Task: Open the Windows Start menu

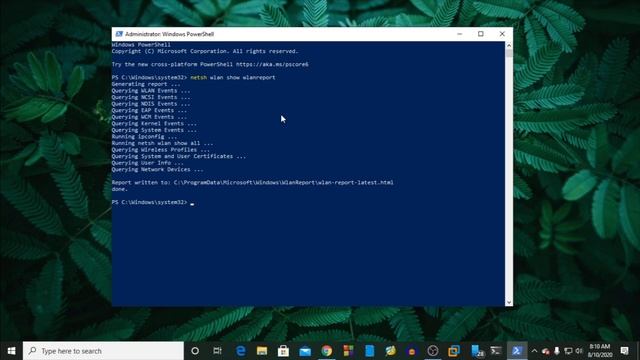Action: 11,351
